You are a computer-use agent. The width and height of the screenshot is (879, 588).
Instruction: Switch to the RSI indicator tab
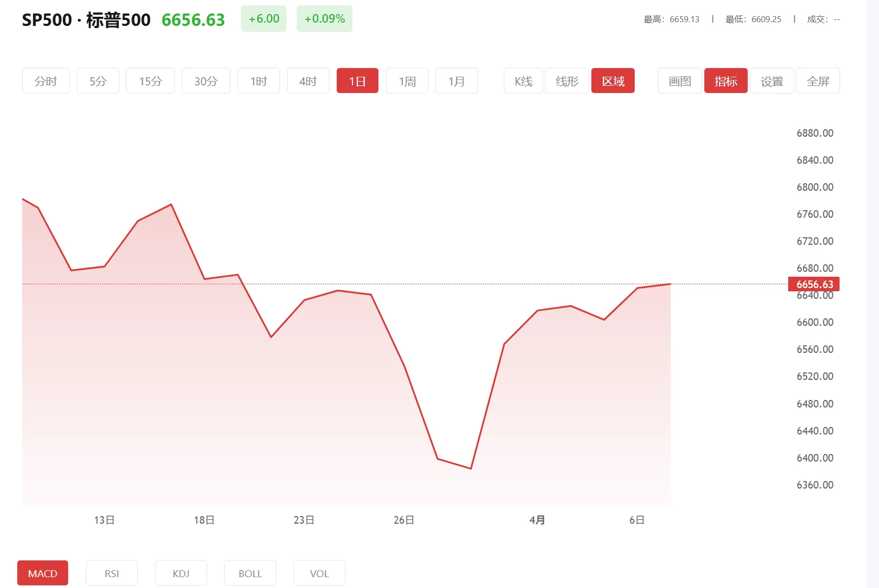112,573
